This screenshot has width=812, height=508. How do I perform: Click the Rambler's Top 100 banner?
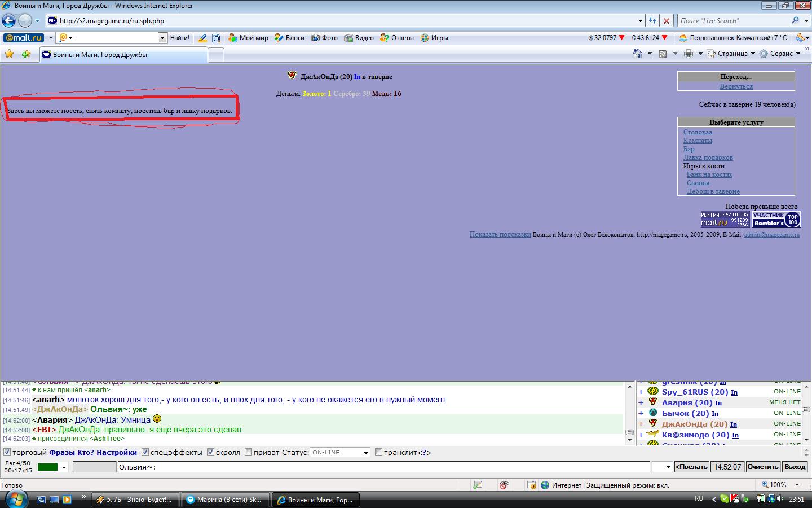click(x=776, y=219)
